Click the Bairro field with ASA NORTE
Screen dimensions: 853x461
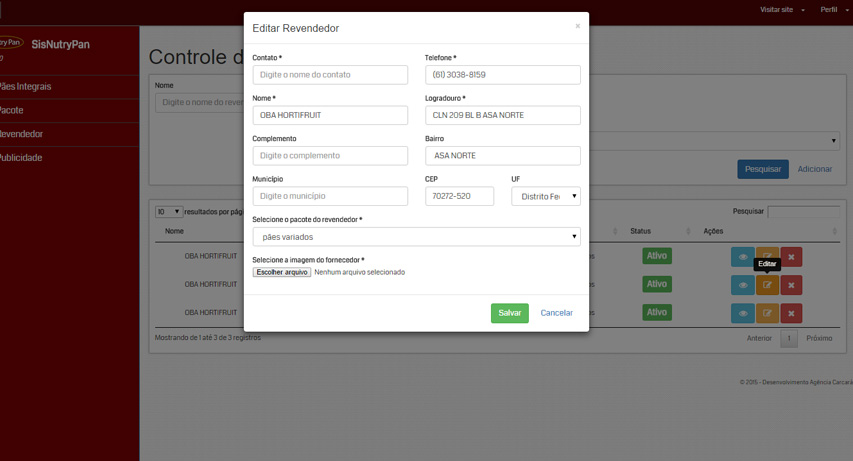pos(503,156)
